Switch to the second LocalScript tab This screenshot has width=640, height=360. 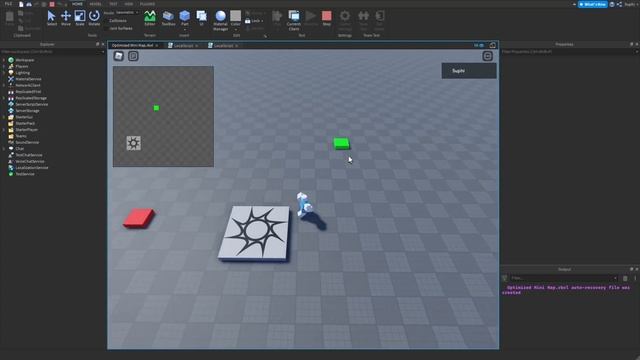[223, 45]
